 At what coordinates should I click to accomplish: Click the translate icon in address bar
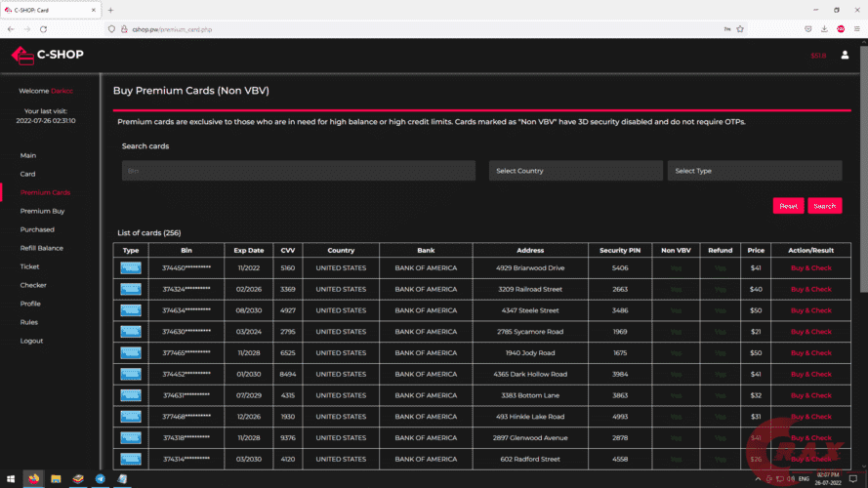pyautogui.click(x=726, y=29)
